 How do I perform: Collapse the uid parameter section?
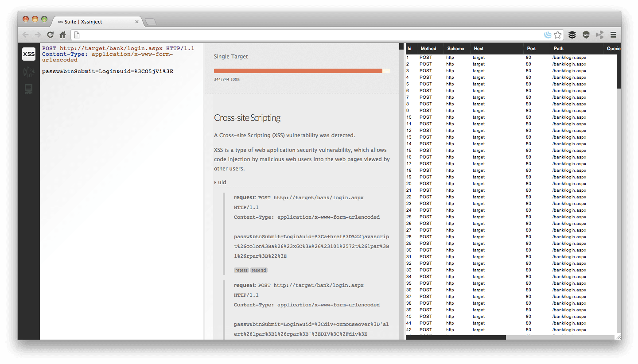coord(220,182)
